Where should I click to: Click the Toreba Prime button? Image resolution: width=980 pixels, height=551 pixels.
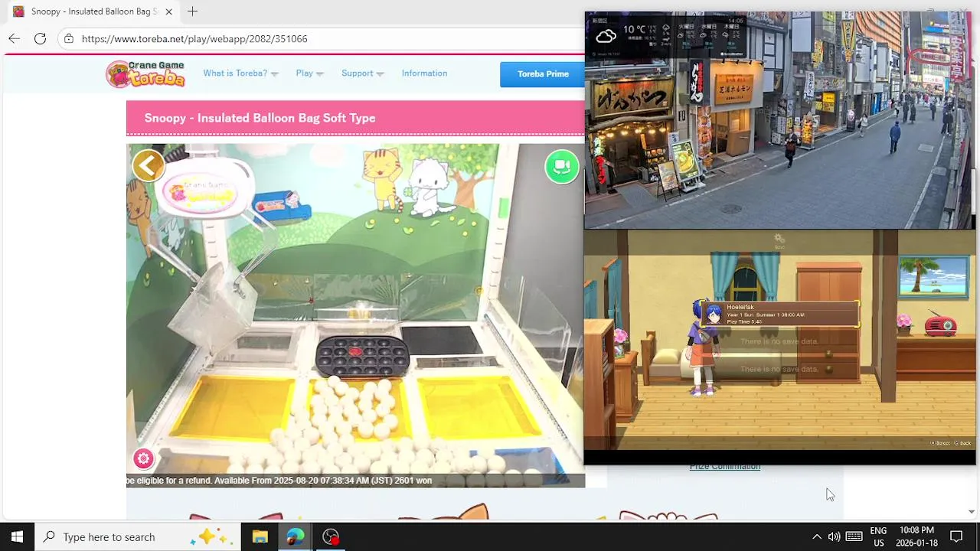[543, 74]
